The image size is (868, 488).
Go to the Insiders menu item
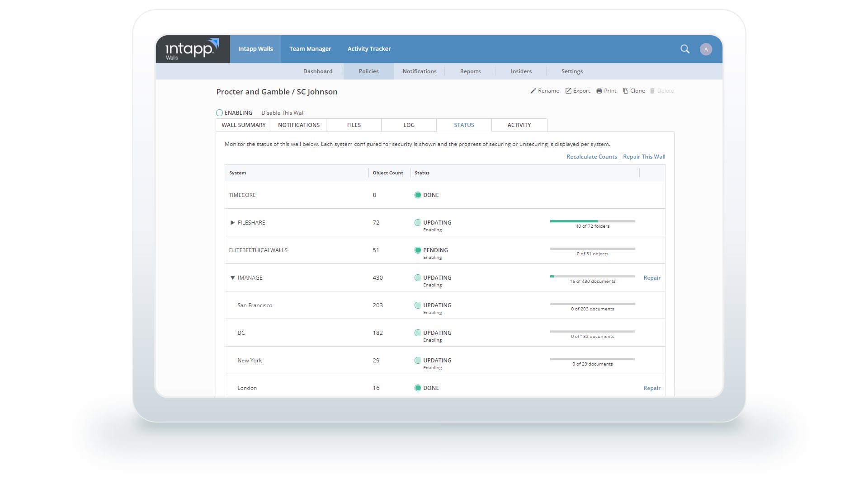click(x=521, y=71)
